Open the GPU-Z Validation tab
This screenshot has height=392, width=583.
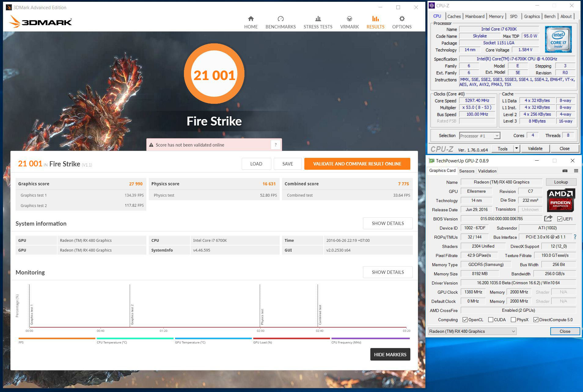tap(487, 171)
